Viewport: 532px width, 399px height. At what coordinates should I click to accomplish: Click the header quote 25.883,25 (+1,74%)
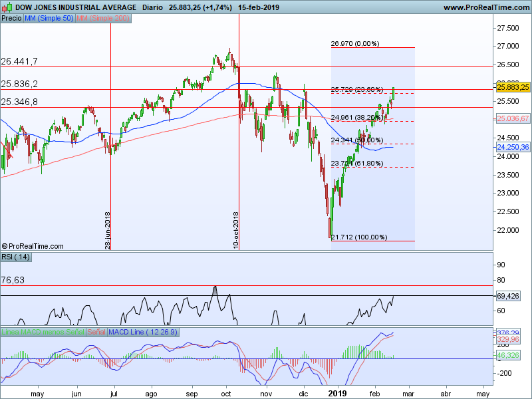coord(201,7)
